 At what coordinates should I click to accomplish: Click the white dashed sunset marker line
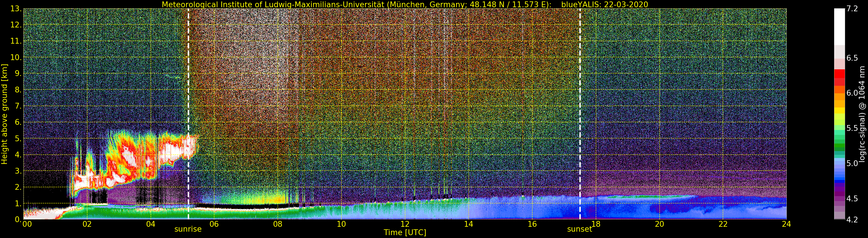pos(580,114)
